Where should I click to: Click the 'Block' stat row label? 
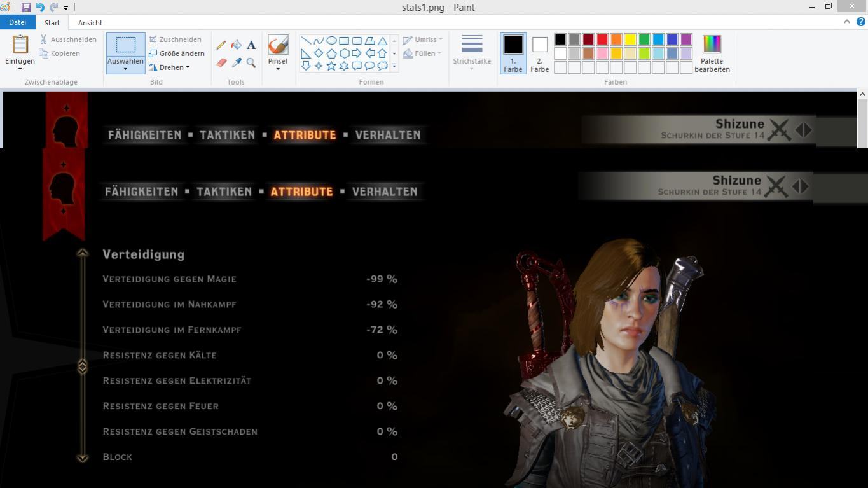coord(118,457)
